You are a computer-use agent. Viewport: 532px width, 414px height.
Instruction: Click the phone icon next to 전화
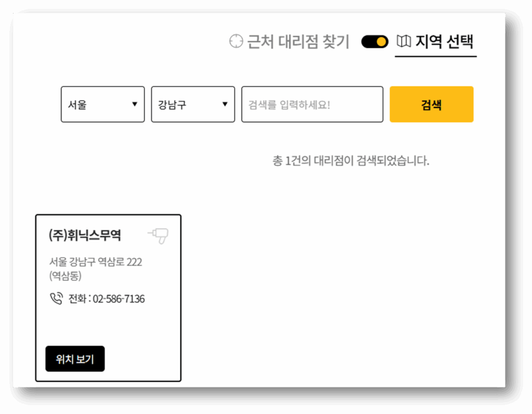click(56, 299)
